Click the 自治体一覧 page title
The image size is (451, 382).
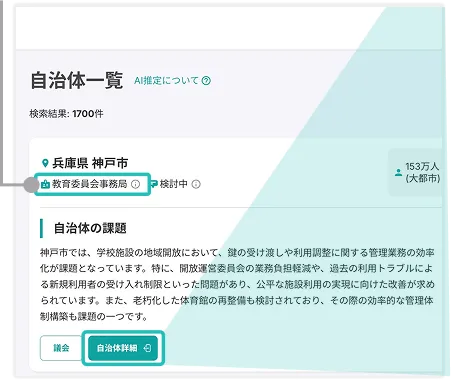click(77, 80)
